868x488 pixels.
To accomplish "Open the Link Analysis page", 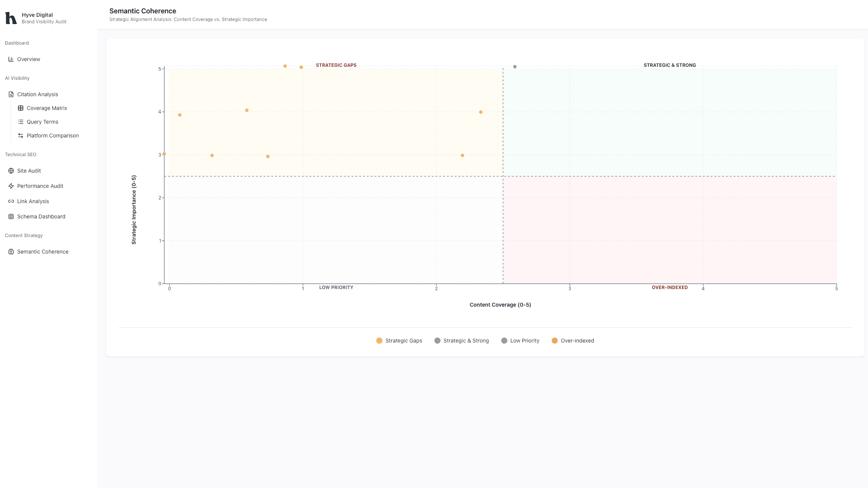I will pyautogui.click(x=33, y=201).
